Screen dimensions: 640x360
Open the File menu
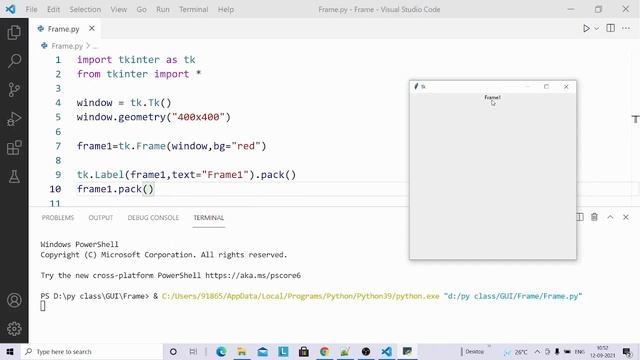click(31, 9)
